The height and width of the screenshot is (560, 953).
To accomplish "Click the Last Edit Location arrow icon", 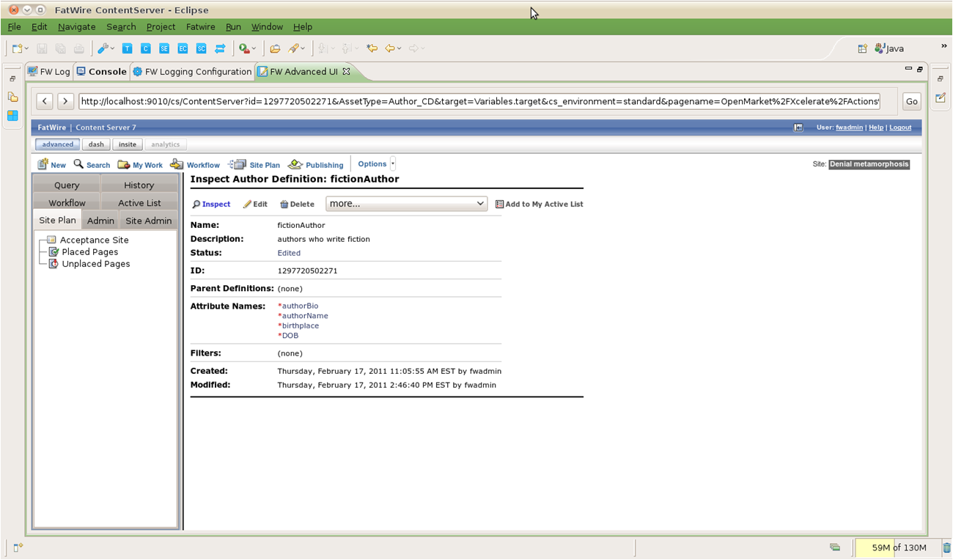I will [372, 48].
